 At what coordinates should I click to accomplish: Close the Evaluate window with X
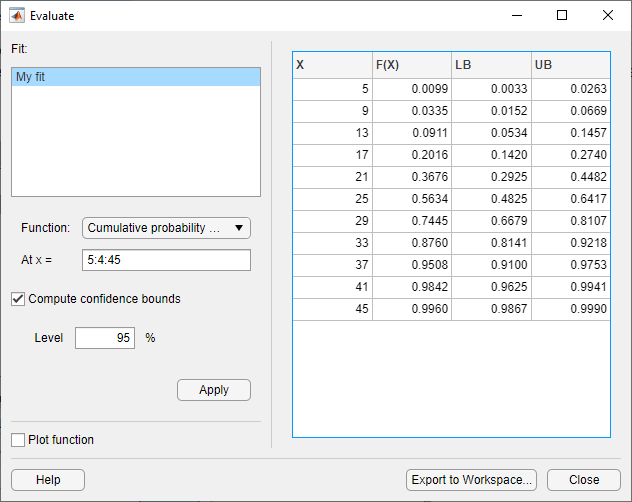(x=608, y=16)
